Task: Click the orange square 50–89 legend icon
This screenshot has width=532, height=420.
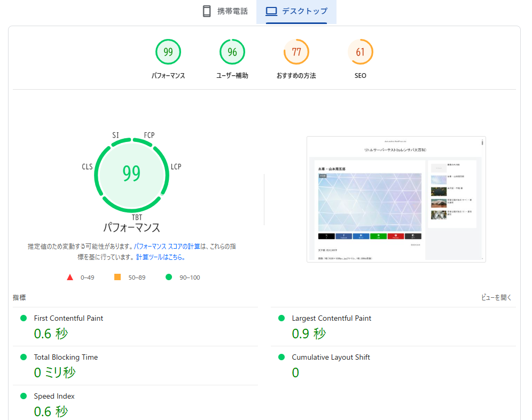Action: pyautogui.click(x=118, y=277)
